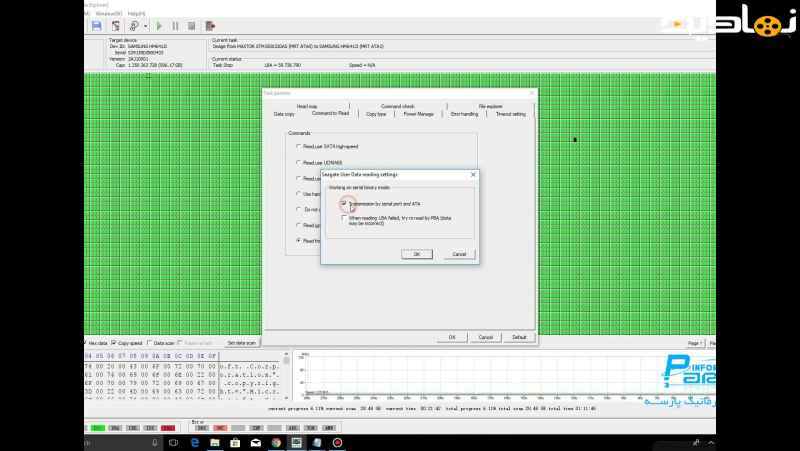
Task: Open the Timeout setting tab
Action: pos(511,114)
